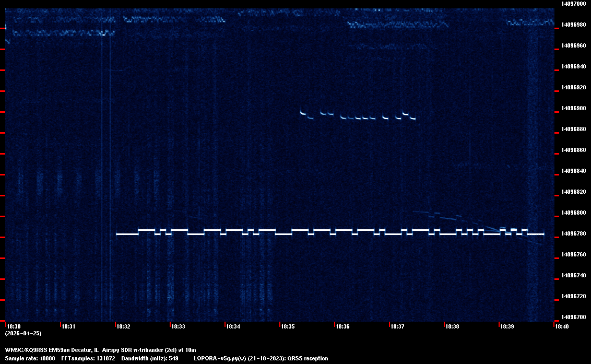
Task: Click the Bandwidth (mHz): 549 text
Action: [x=150, y=358]
